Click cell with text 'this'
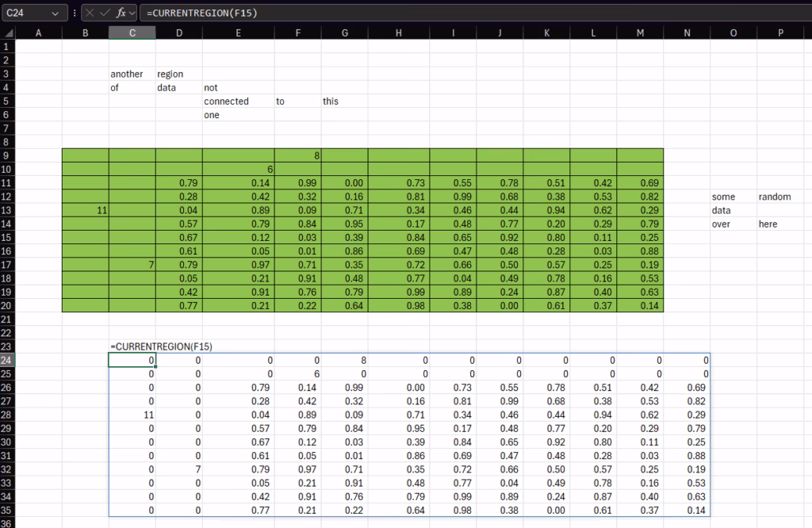The width and height of the screenshot is (812, 528). tap(344, 101)
